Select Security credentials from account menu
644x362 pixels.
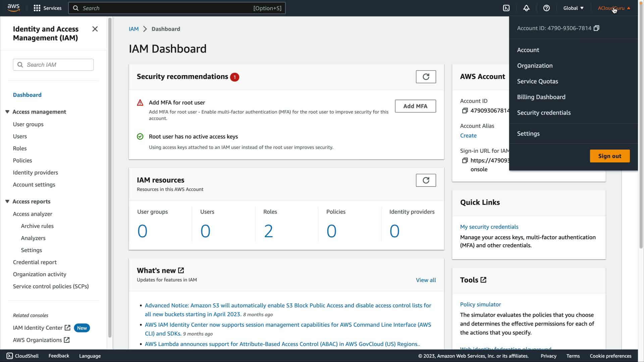coord(543,113)
